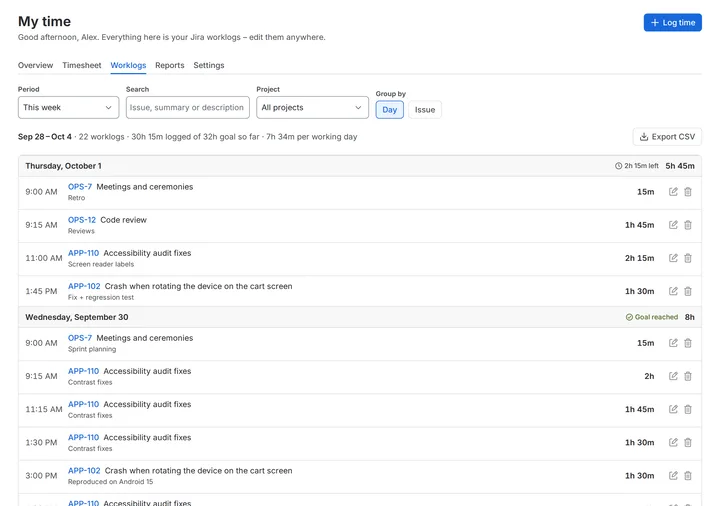Image resolution: width=720 pixels, height=506 pixels.
Task: Click the 3:00 PM start time
Action: coord(41,476)
